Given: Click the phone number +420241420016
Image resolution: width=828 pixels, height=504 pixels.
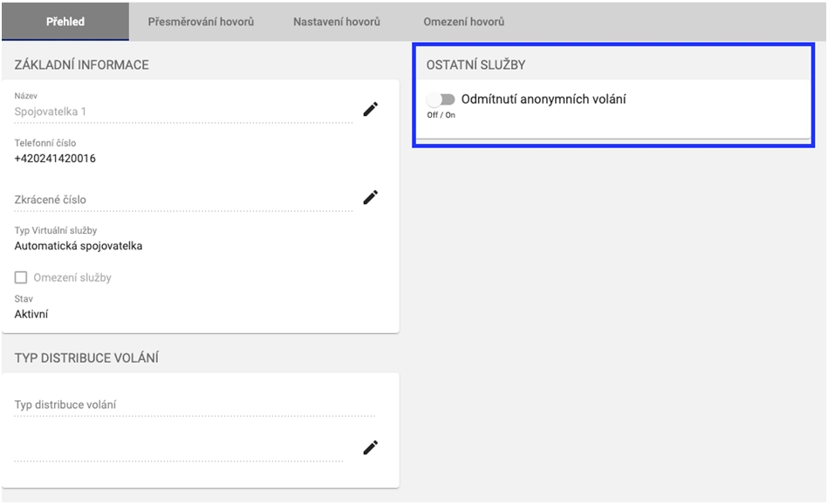Looking at the screenshot, I should point(55,159).
